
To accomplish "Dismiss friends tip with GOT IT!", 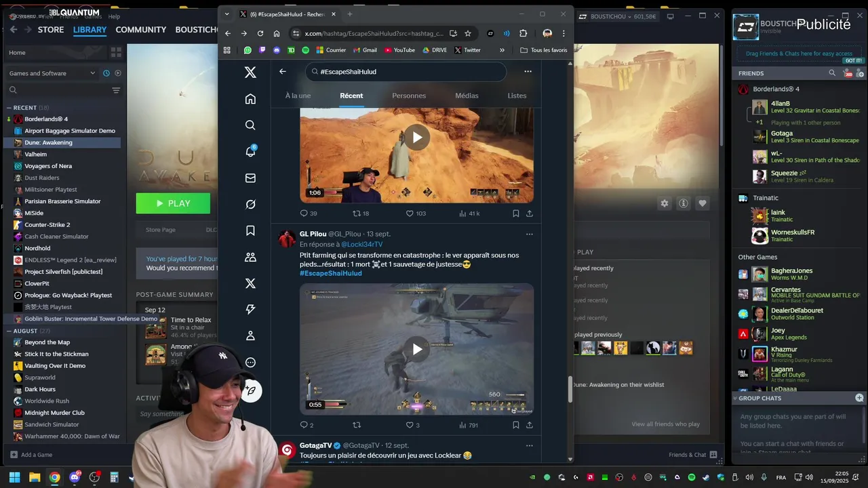I will 853,60.
